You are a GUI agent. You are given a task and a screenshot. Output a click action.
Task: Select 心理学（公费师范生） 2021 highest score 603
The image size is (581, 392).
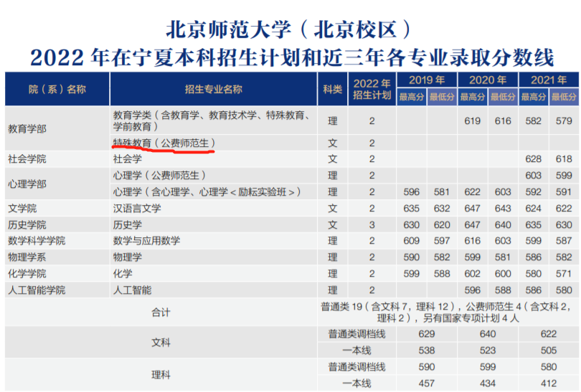tap(533, 176)
